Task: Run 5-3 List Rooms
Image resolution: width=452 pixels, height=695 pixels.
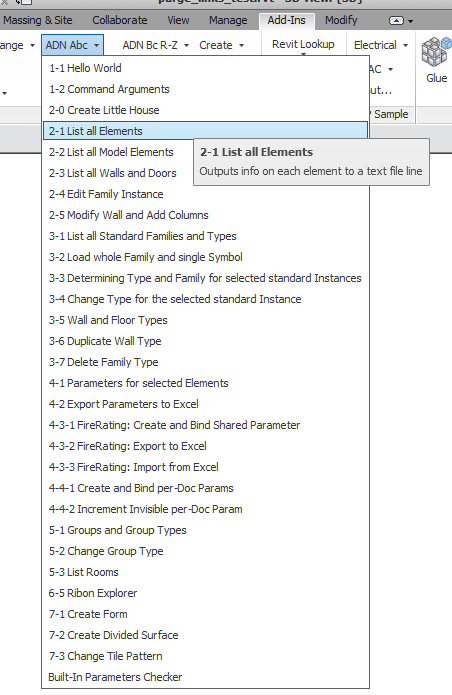Action: (206, 572)
